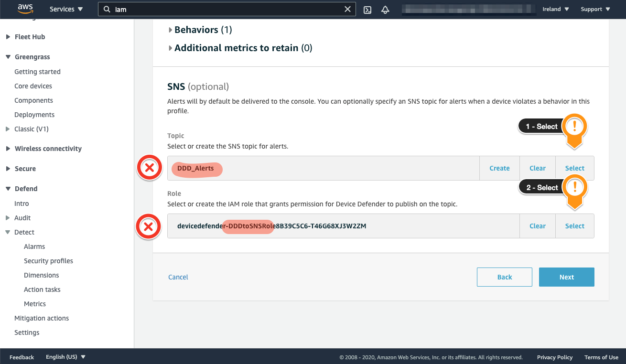Click the devicedefender role field

(344, 226)
